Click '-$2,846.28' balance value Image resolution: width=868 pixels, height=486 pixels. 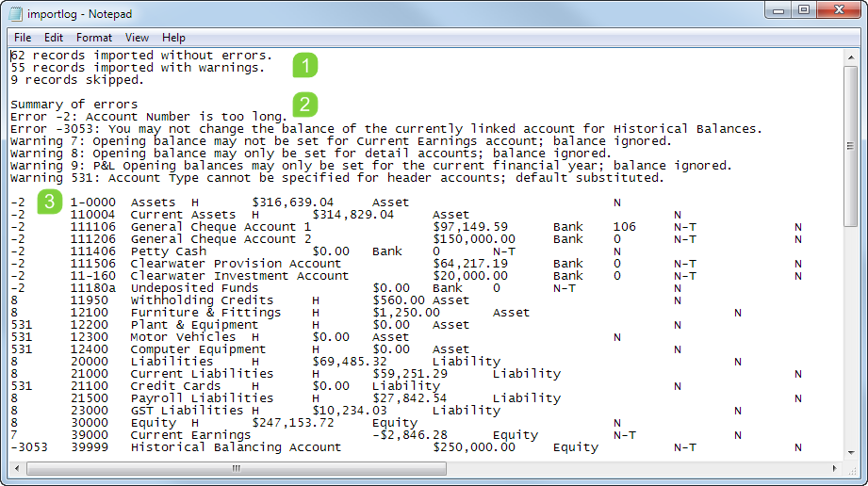[410, 434]
